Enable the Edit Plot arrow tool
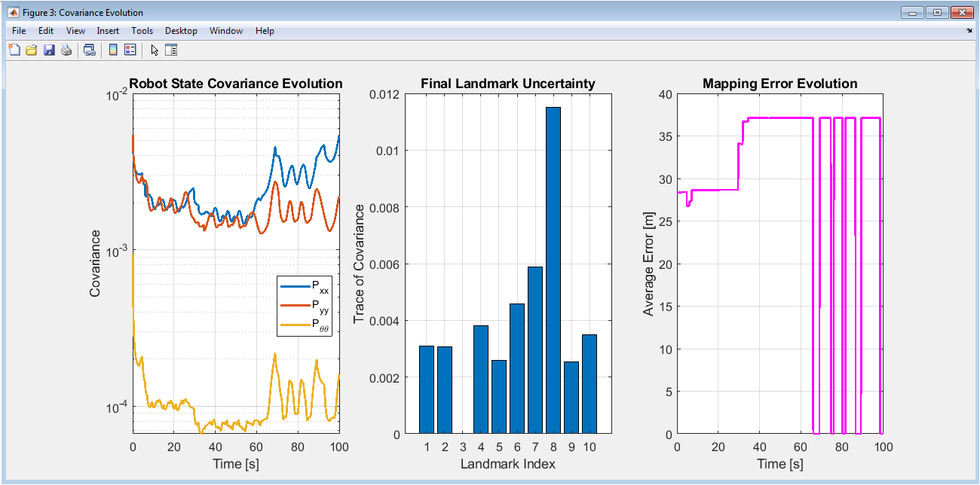980x485 pixels. pos(155,50)
